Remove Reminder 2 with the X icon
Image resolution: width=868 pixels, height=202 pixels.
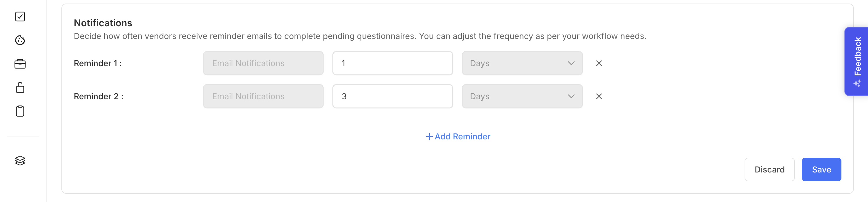pyautogui.click(x=598, y=97)
